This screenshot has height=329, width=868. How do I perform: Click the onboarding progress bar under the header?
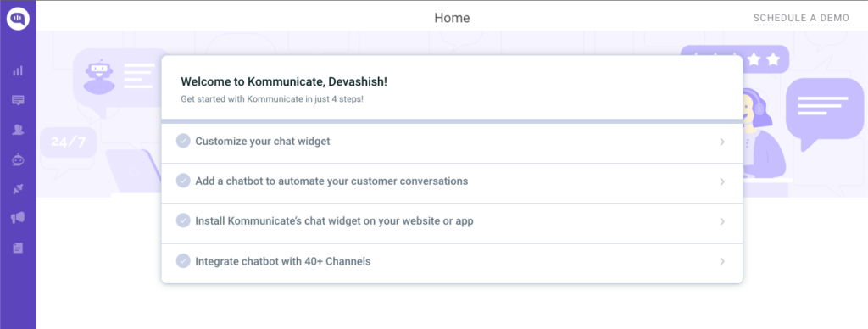[452, 120]
